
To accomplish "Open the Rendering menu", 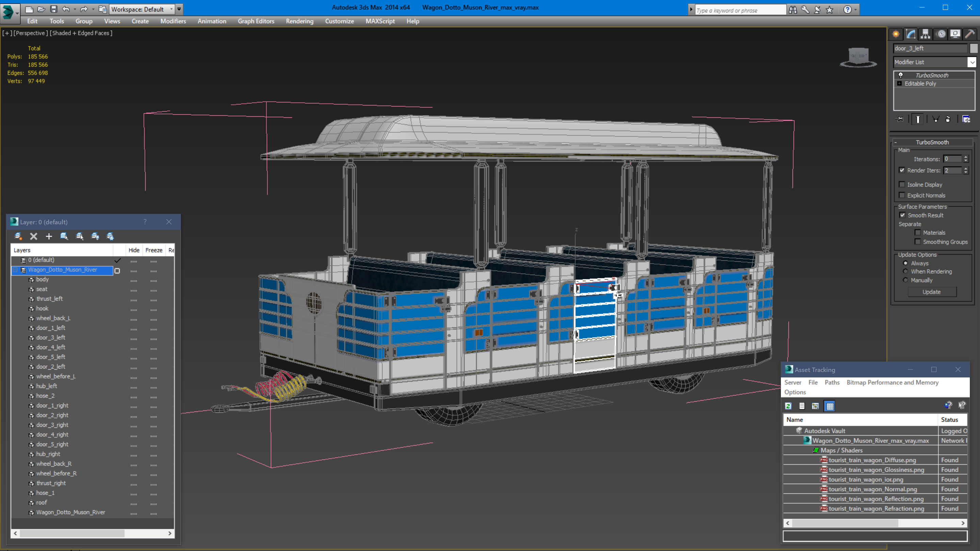I will 299,21.
